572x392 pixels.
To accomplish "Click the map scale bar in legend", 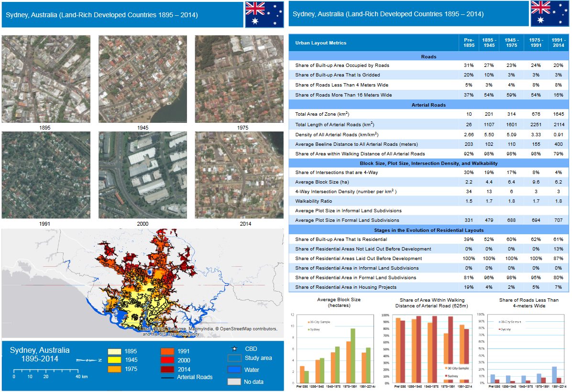I will tap(45, 370).
